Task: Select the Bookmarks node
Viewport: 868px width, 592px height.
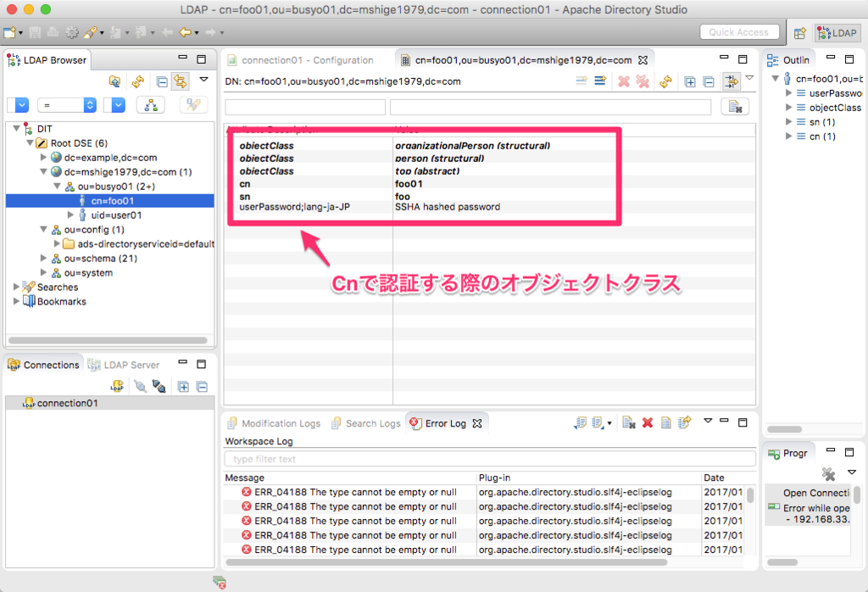Action: pyautogui.click(x=61, y=301)
